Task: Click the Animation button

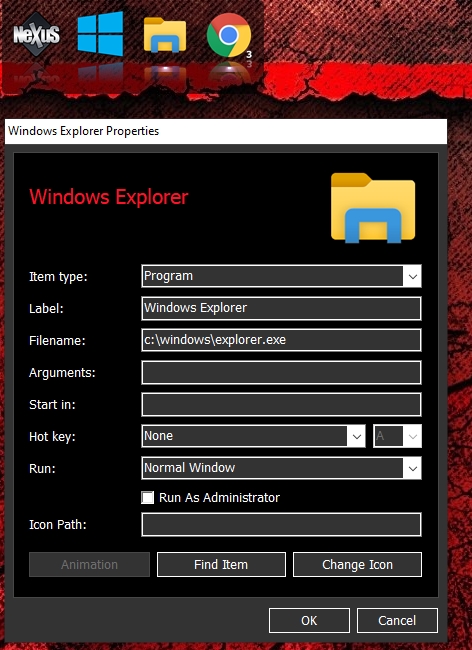Action: [89, 565]
